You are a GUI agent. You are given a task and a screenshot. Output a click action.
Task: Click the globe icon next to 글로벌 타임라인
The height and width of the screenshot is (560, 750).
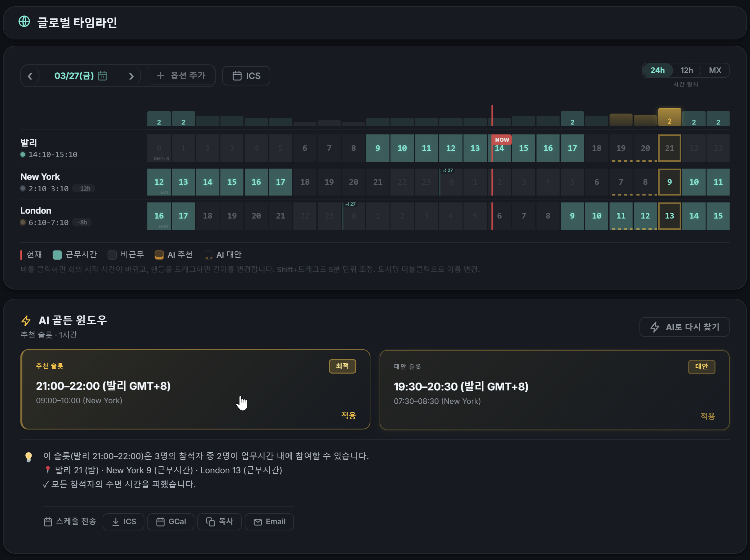pyautogui.click(x=24, y=22)
